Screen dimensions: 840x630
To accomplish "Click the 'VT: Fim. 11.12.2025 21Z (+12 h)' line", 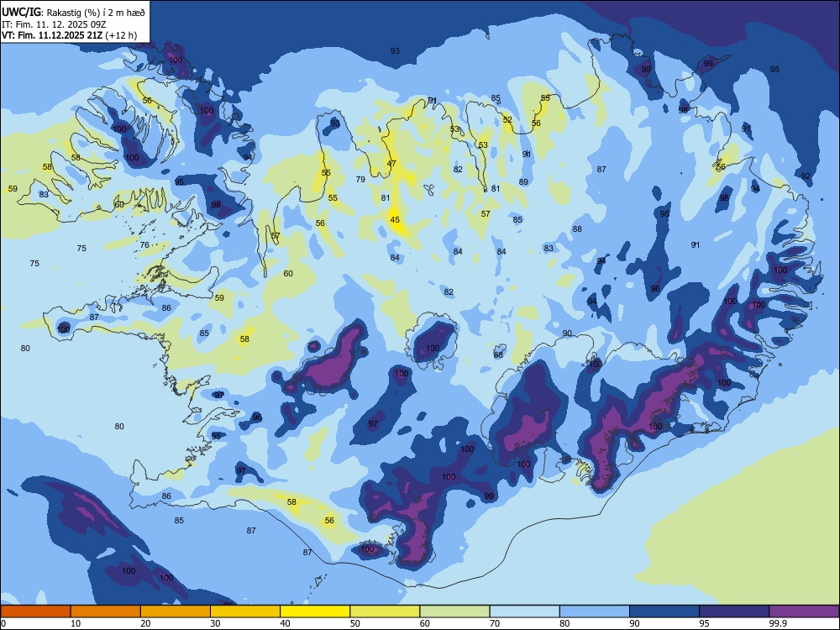I will 69,35.
